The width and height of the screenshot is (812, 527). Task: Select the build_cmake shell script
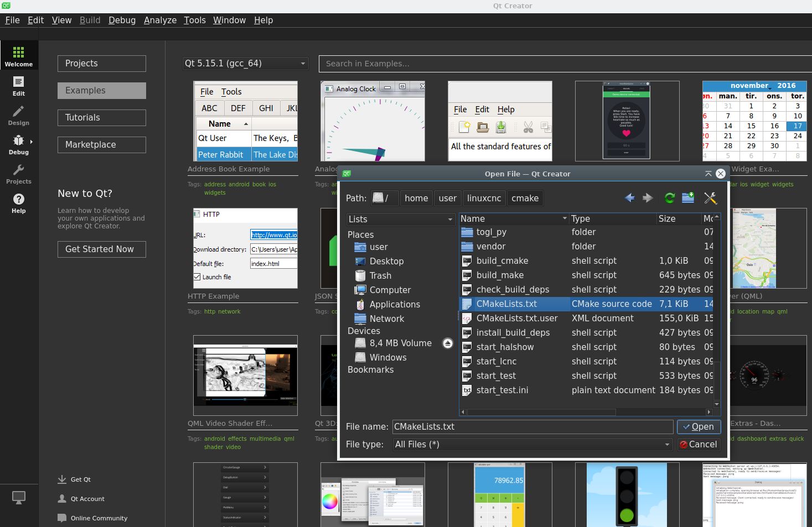coord(502,261)
